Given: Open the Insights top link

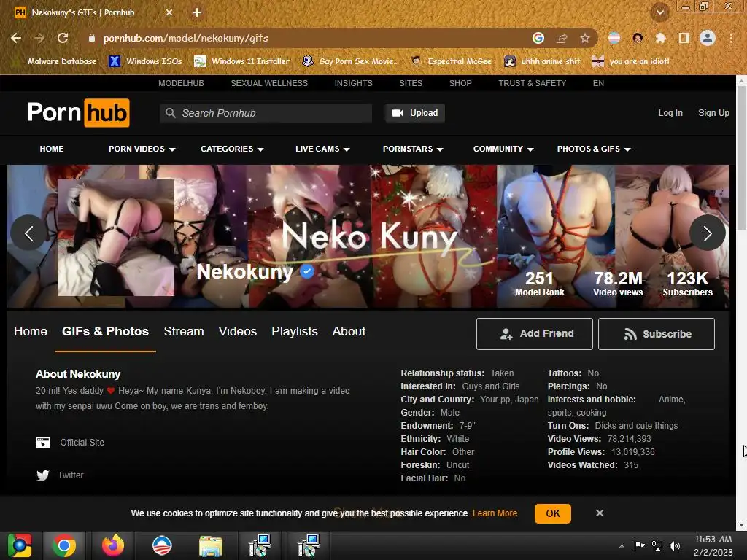Looking at the screenshot, I should pyautogui.click(x=354, y=83).
